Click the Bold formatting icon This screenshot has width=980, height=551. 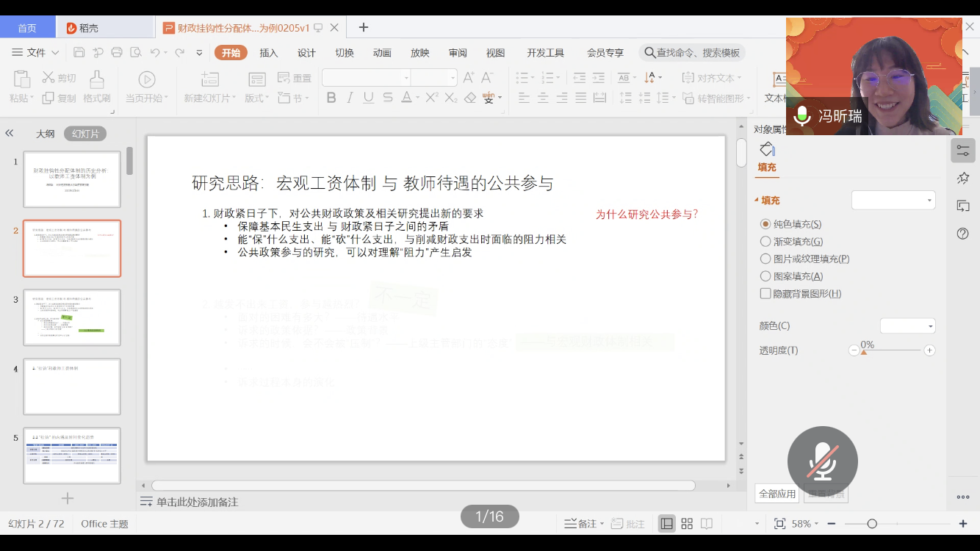tap(331, 98)
